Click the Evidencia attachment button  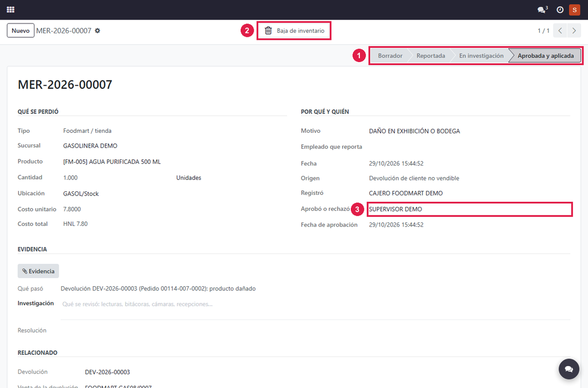pos(38,271)
